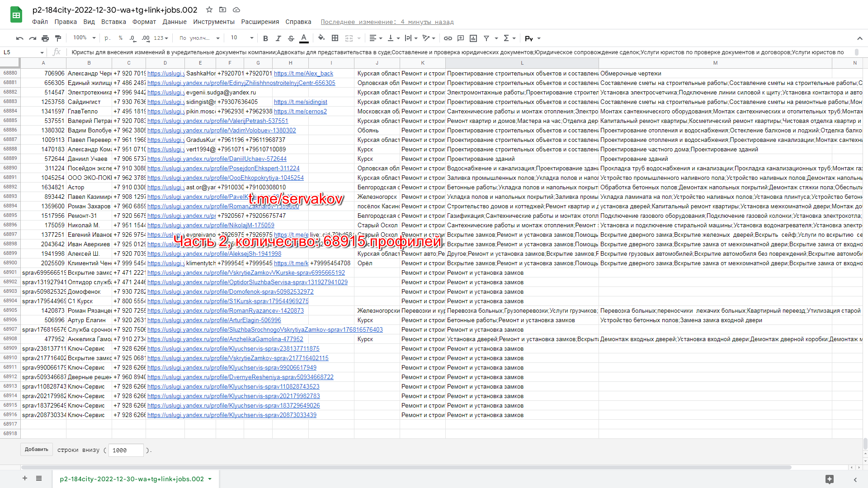Viewport: 868px width, 488px height.
Task: Click the Move to folder icon
Action: click(x=223, y=9)
